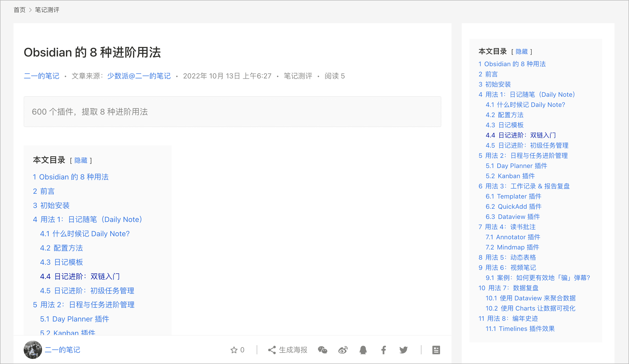Click the document list icon in bottom bar
The image size is (629, 364).
point(436,350)
